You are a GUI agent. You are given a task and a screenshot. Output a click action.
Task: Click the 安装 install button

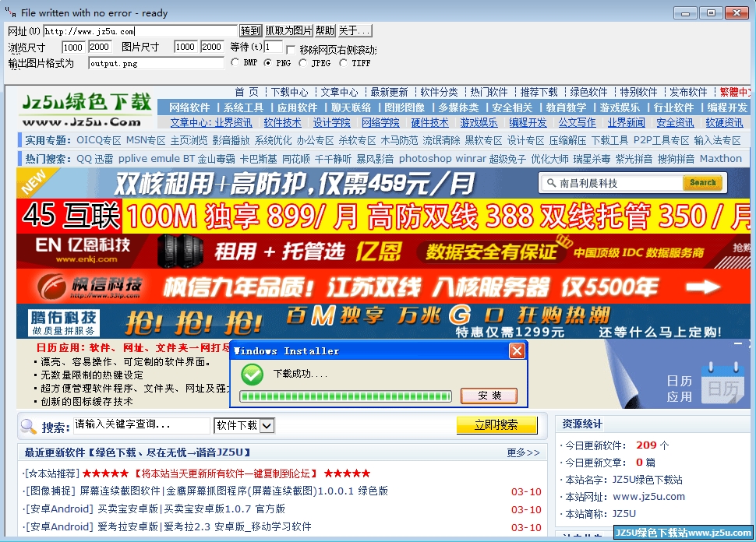pos(489,396)
